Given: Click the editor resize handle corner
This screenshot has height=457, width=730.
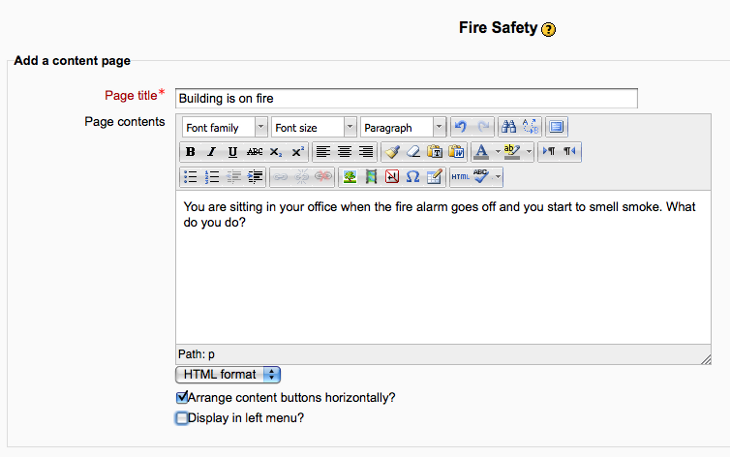Looking at the screenshot, I should tap(706, 359).
